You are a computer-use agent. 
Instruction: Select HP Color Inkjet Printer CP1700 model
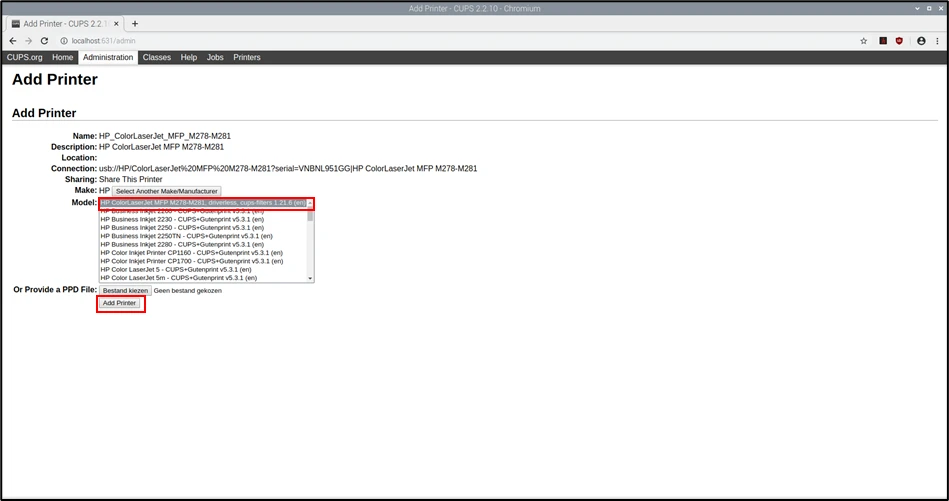coord(203,261)
